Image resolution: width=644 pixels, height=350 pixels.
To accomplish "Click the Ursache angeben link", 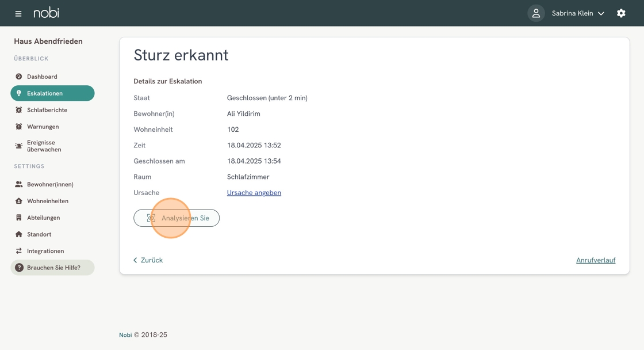I will tap(254, 193).
